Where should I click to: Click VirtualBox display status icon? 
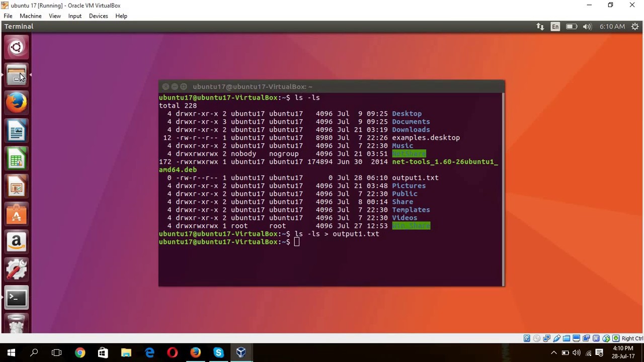click(577, 338)
